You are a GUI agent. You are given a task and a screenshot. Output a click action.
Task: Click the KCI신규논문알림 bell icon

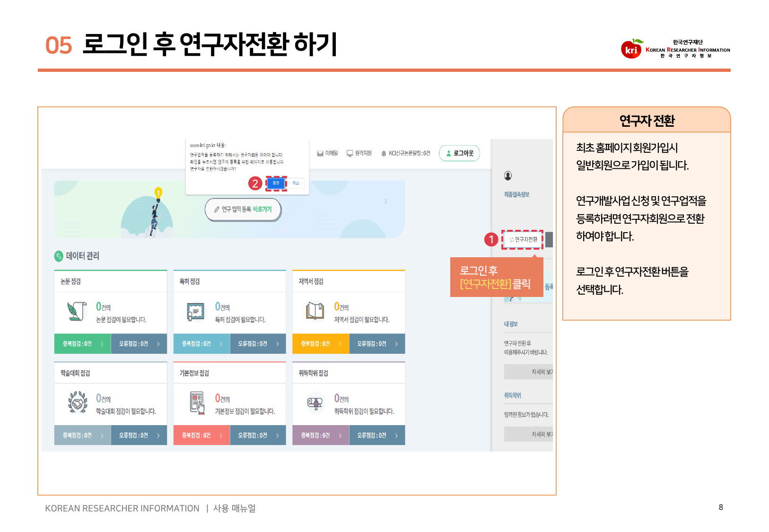tap(384, 154)
